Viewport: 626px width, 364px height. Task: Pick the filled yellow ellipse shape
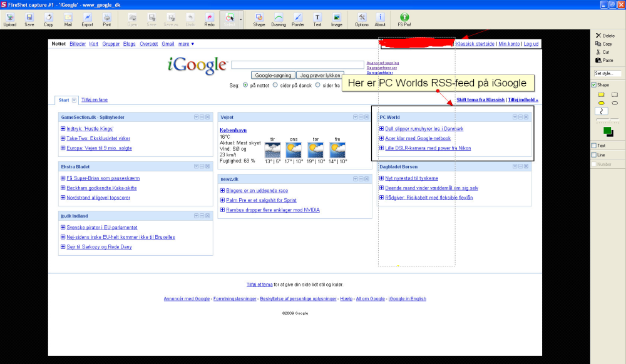[602, 103]
